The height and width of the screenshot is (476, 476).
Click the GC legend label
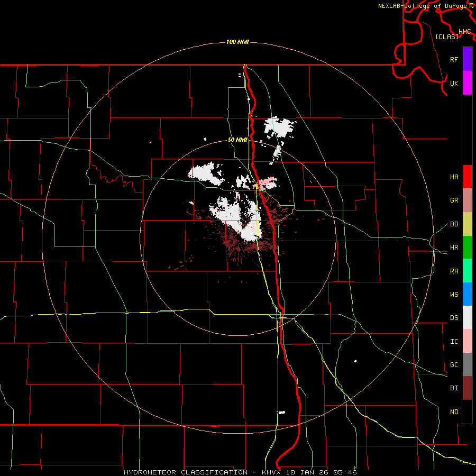(454, 365)
